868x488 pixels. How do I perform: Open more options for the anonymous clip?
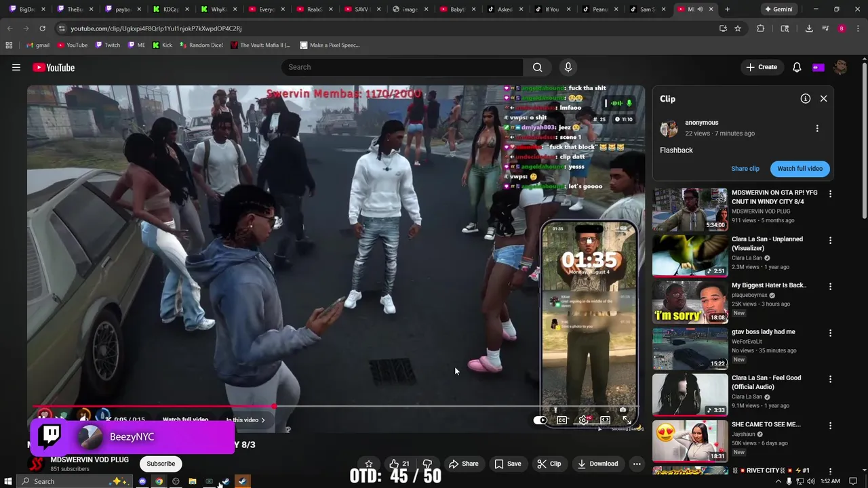pos(817,128)
